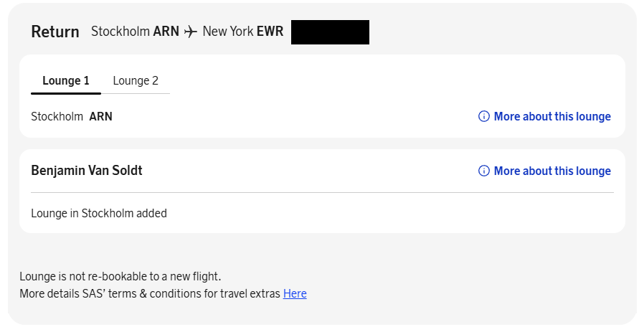Open 'More about this lounge' for Stockholm ARN
The image size is (644, 327).
point(551,116)
